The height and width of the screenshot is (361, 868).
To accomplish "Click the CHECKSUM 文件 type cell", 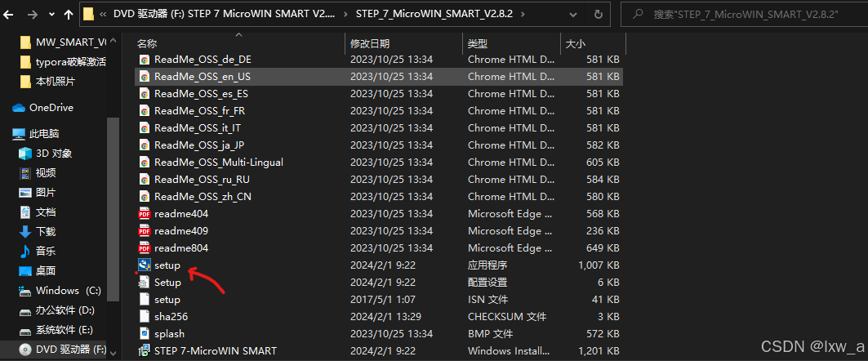I will [x=507, y=317].
